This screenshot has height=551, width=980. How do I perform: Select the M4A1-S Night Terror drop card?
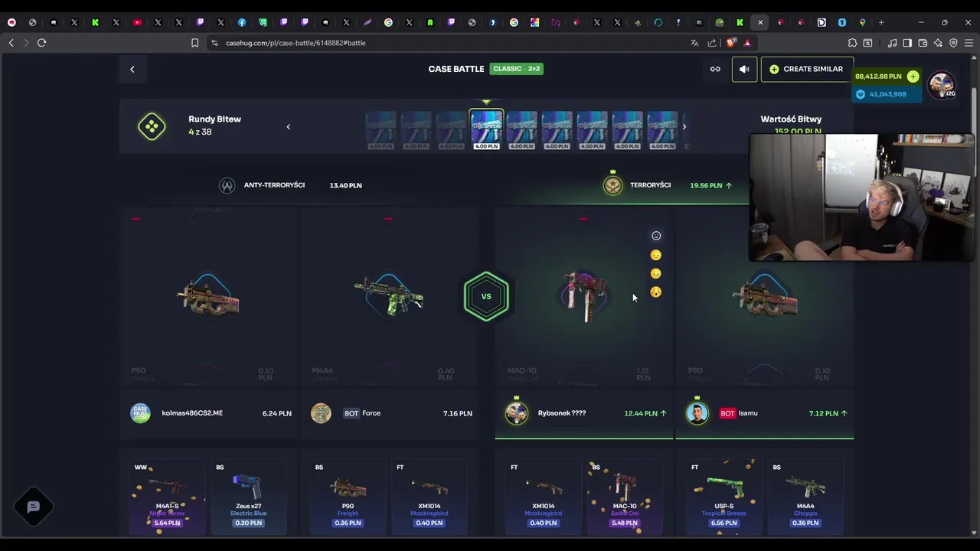pyautogui.click(x=167, y=495)
